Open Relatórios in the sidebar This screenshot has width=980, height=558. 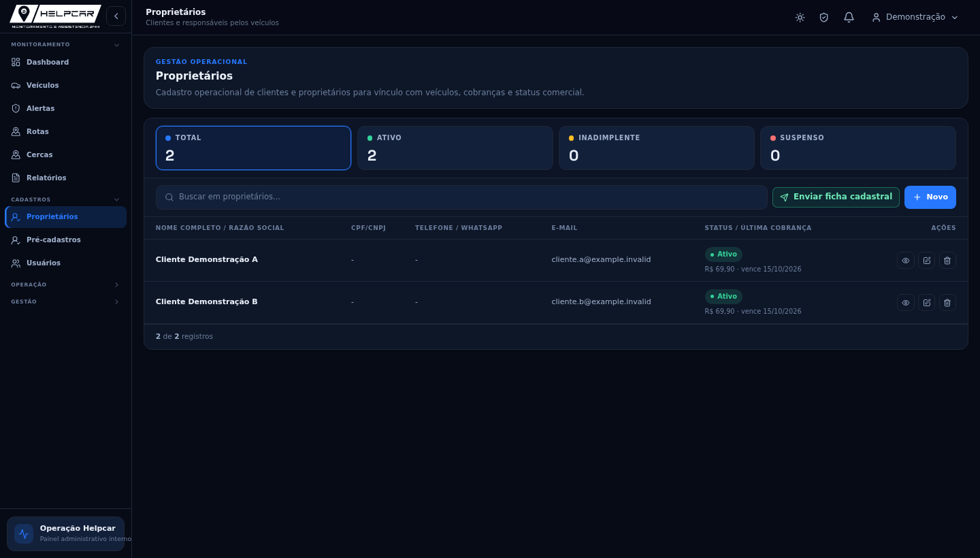point(65,178)
